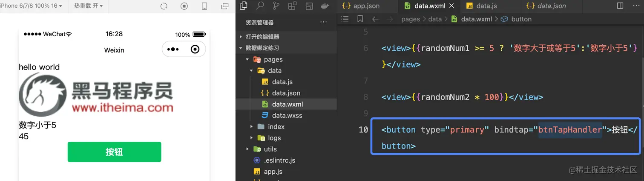Viewport: 644px width, 181px height.
Task: Click the refresh simulator icon
Action: (x=164, y=6)
